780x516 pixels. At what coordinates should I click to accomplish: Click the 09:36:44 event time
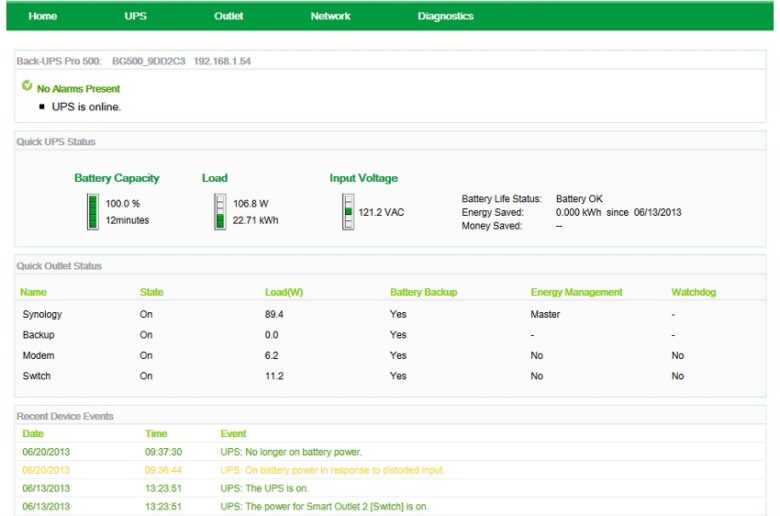coord(163,470)
